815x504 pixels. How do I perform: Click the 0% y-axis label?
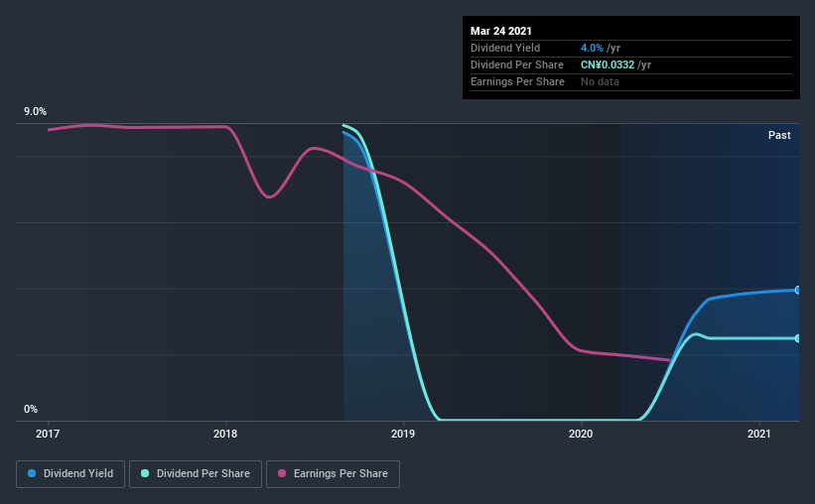pyautogui.click(x=31, y=409)
